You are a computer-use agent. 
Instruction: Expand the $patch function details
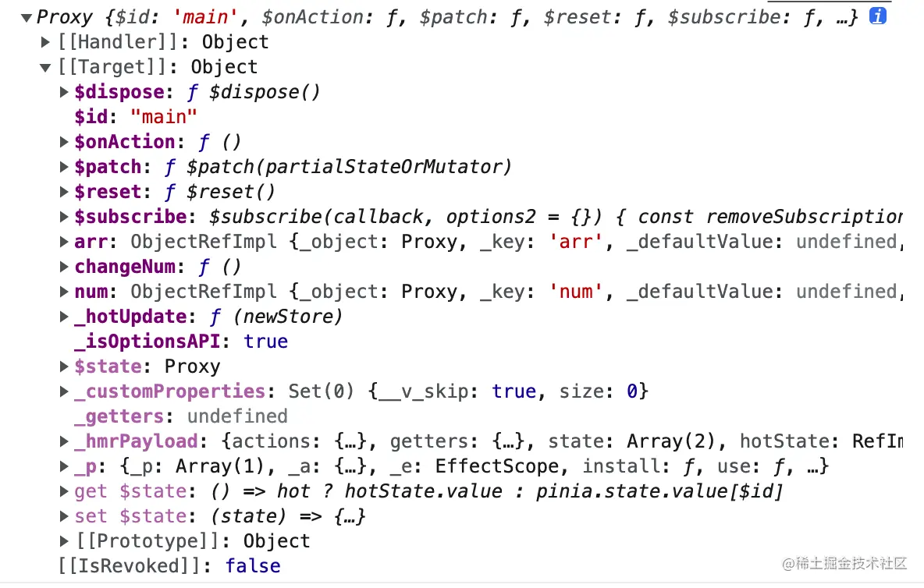point(64,167)
